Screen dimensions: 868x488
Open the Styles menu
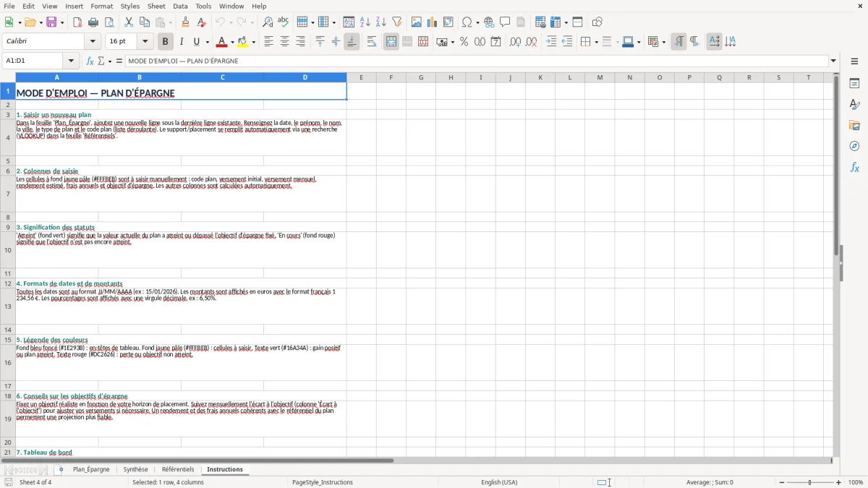point(130,6)
